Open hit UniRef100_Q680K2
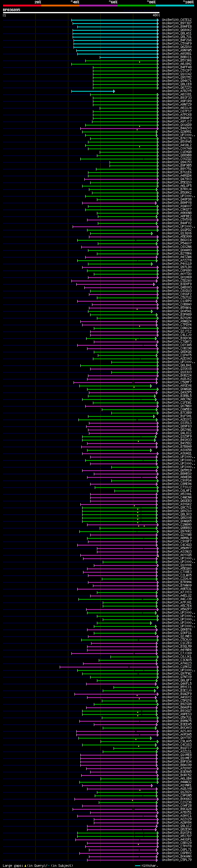Viewport: 197px width, 868px height. tap(176, 30)
